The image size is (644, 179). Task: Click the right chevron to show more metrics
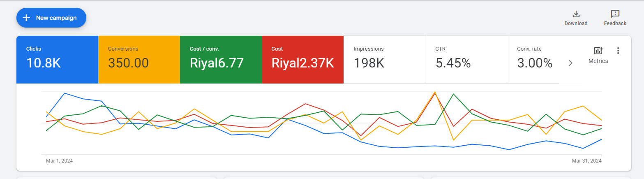(x=570, y=63)
